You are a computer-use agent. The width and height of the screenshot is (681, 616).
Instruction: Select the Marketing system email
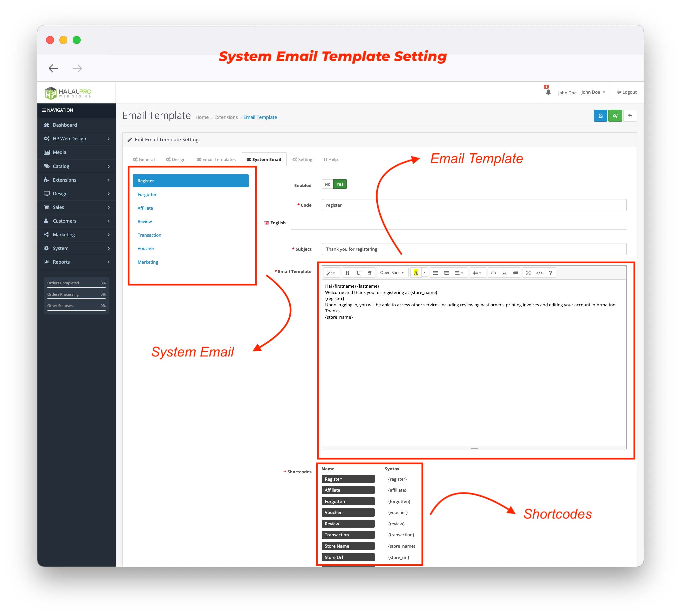click(190, 262)
